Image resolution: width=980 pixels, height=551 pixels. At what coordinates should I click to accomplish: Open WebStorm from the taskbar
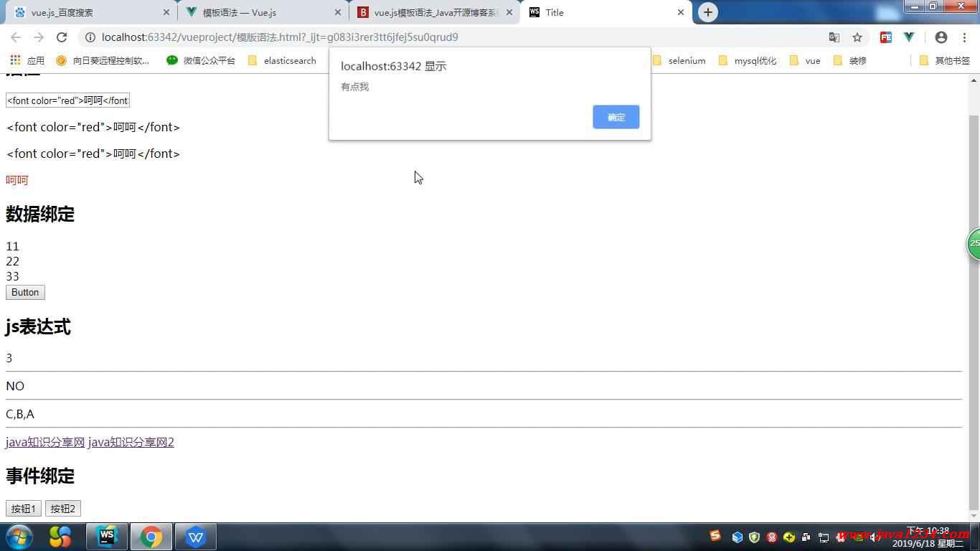click(107, 537)
